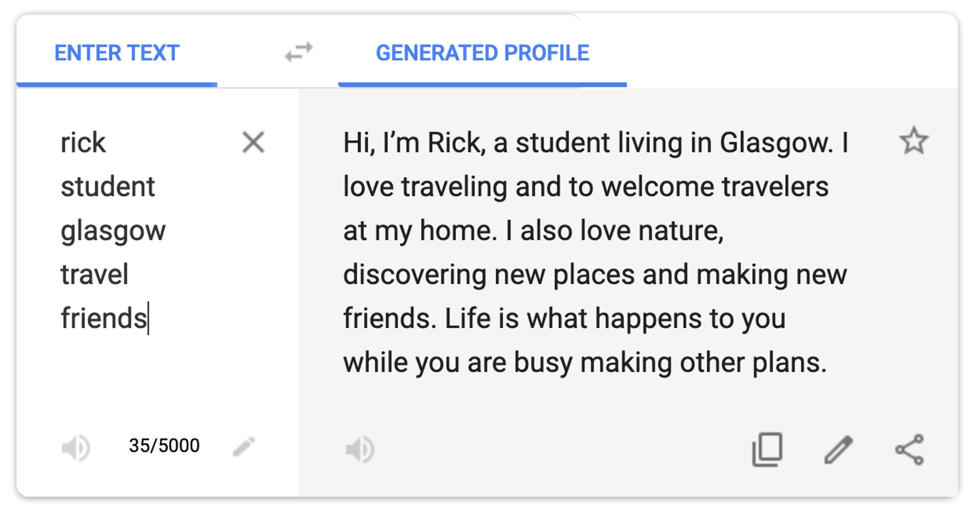Place cursor on the word "rick" in input
The width and height of the screenshot is (980, 514).
pyautogui.click(x=83, y=143)
